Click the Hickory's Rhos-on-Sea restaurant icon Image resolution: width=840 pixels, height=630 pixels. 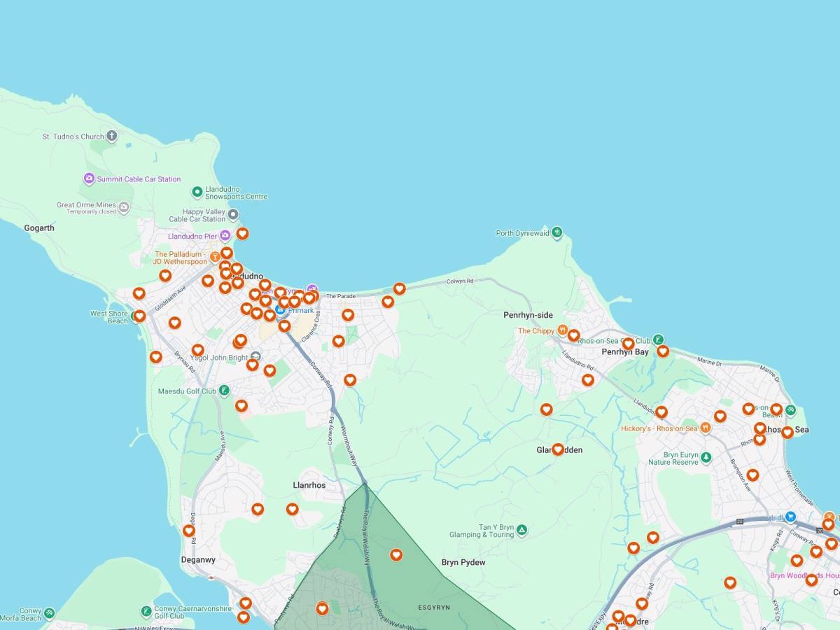[706, 428]
